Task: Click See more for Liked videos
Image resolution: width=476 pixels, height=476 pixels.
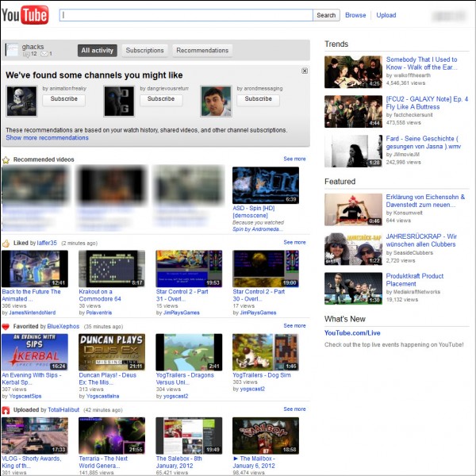Action: click(294, 242)
